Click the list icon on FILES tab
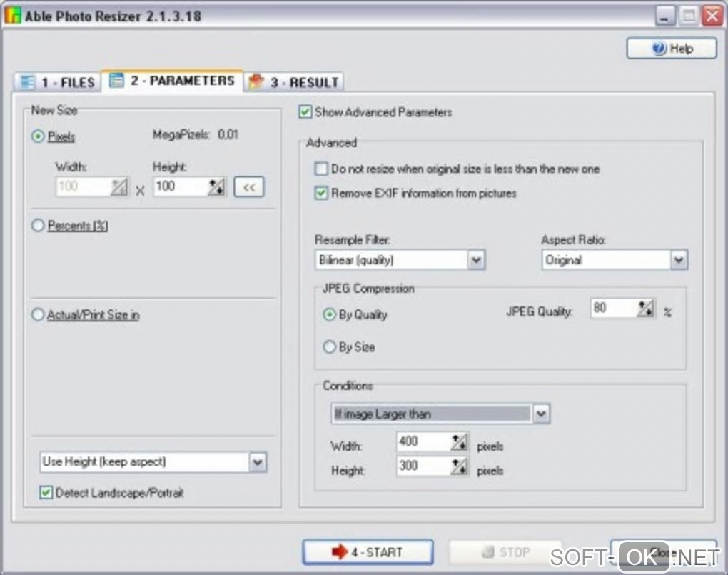Image resolution: width=728 pixels, height=575 pixels. click(x=28, y=82)
